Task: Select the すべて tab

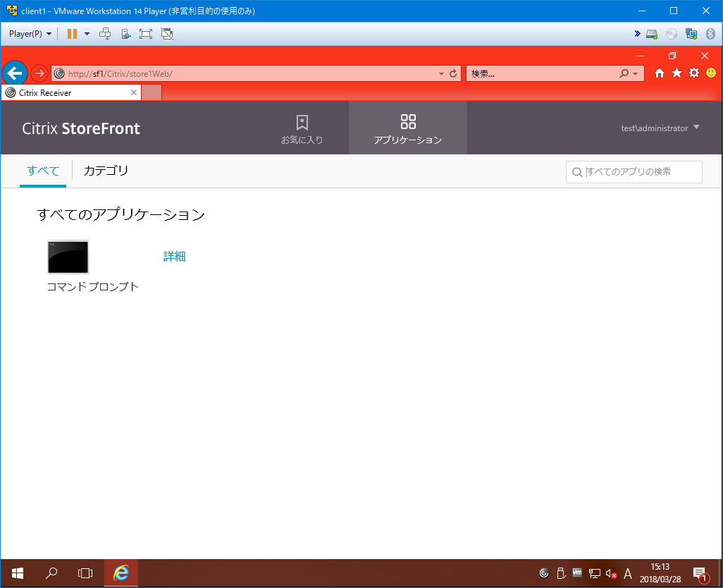Action: 43,171
